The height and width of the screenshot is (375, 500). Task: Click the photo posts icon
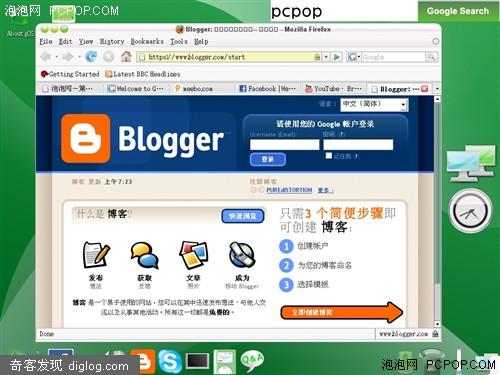[x=193, y=255]
